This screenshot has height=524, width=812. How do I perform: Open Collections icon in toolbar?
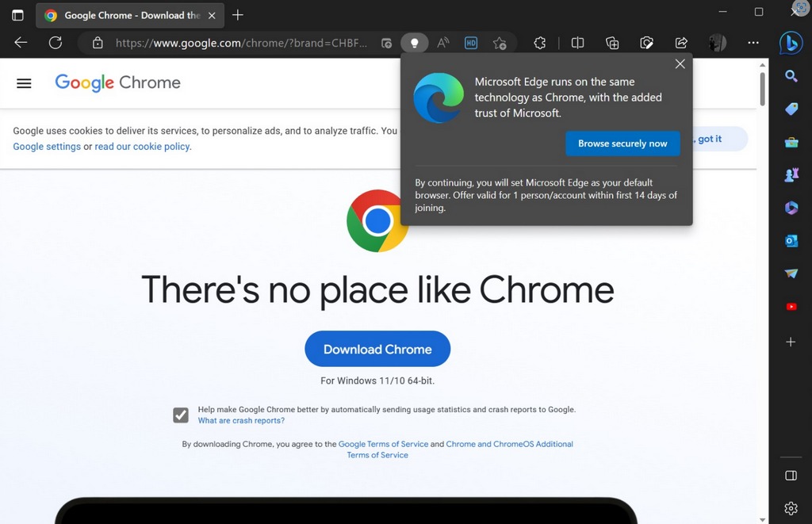[612, 43]
